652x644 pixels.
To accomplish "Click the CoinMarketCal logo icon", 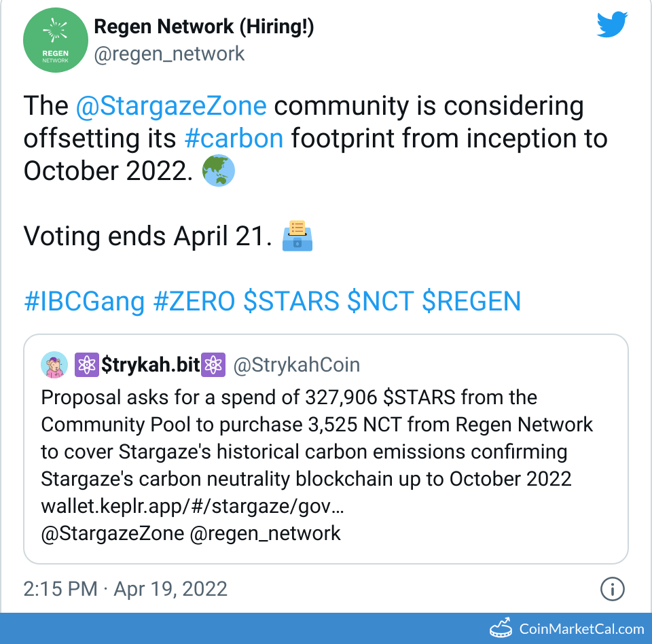I will point(502,628).
